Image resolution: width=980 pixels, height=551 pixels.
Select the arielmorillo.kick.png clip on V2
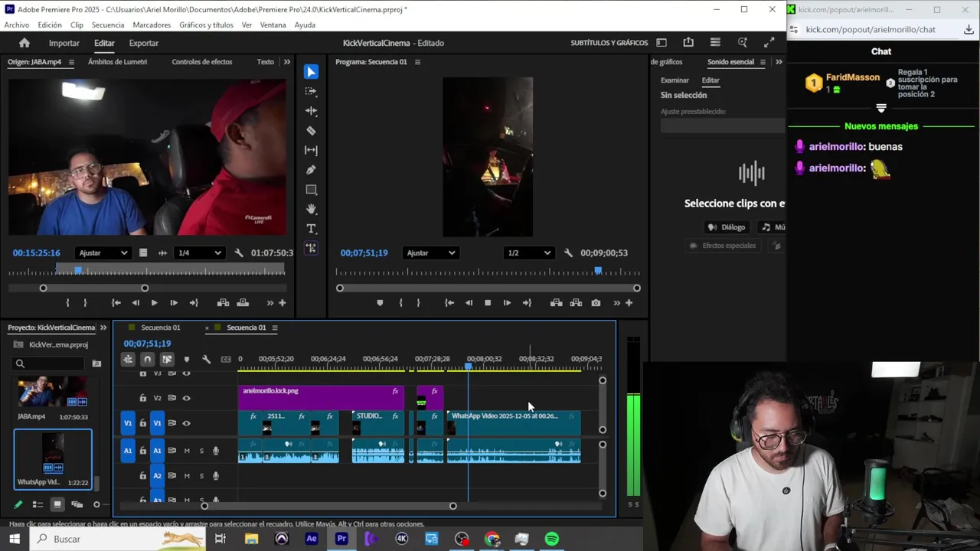[x=321, y=397]
